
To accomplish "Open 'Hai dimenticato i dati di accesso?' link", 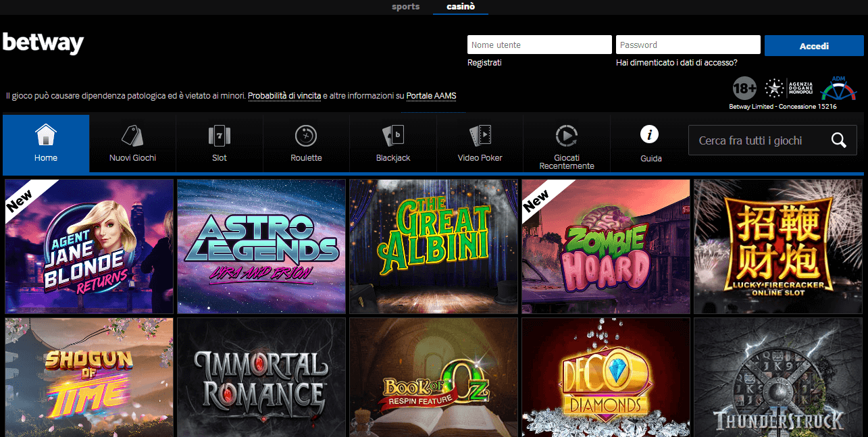I will point(677,63).
